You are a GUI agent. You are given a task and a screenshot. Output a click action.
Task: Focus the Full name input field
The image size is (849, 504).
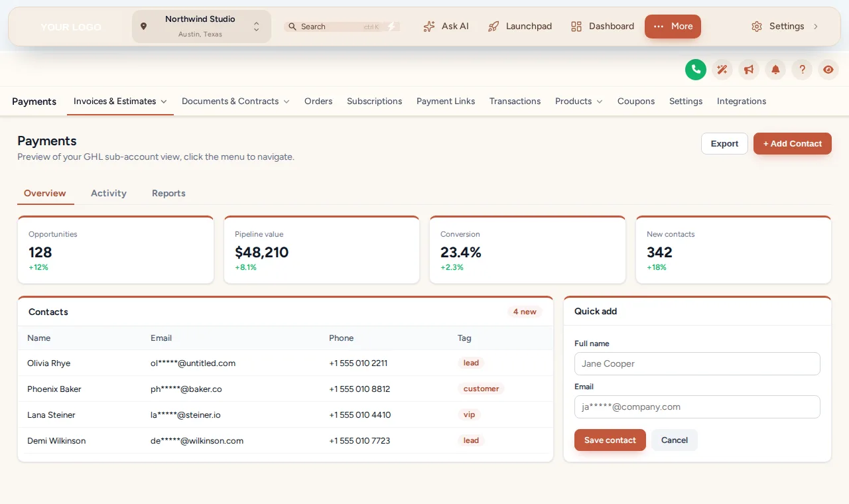[697, 364]
